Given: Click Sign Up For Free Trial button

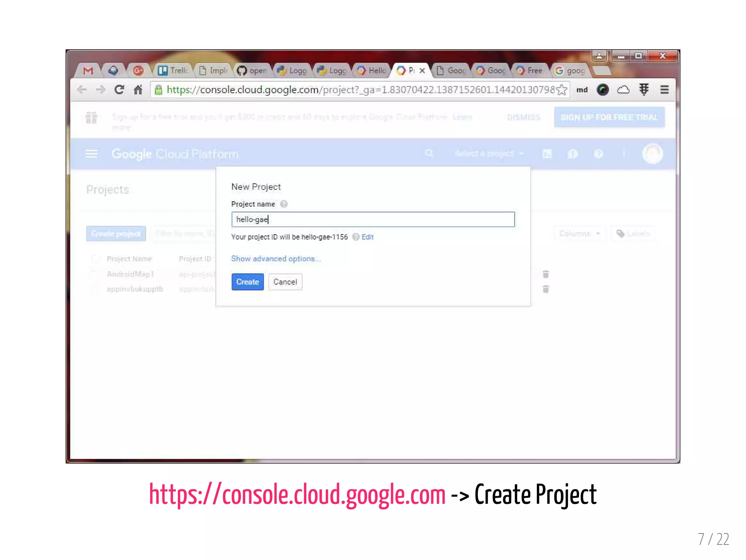Looking at the screenshot, I should pos(609,117).
